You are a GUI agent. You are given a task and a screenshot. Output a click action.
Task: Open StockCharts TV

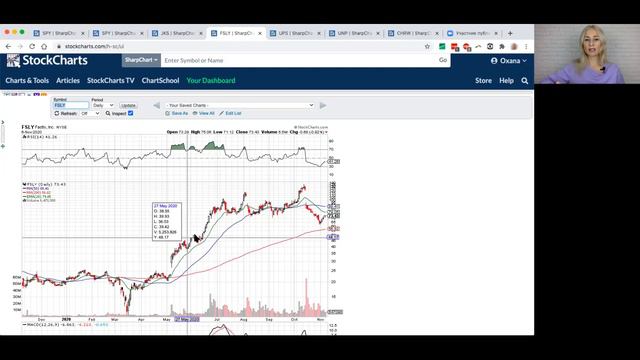(111, 80)
